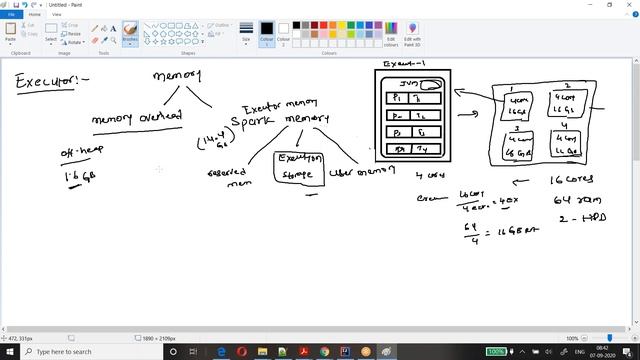
Task: Select the Right-angled triangle shape
Action: click(x=147, y=33)
